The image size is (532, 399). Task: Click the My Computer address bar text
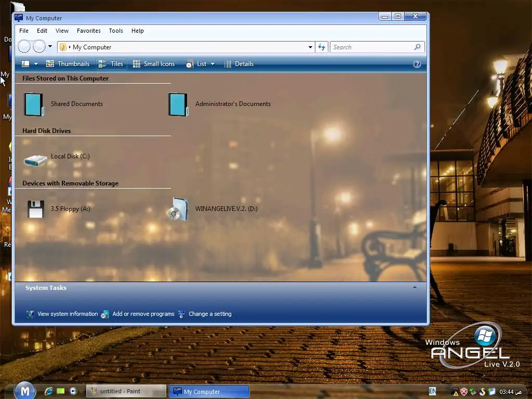point(92,47)
